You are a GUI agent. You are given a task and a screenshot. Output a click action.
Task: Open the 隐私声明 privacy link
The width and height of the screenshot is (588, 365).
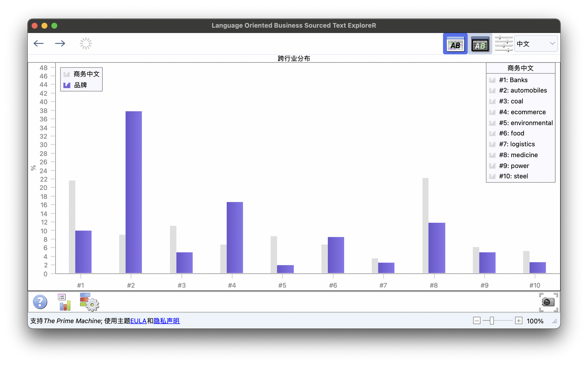tap(167, 321)
